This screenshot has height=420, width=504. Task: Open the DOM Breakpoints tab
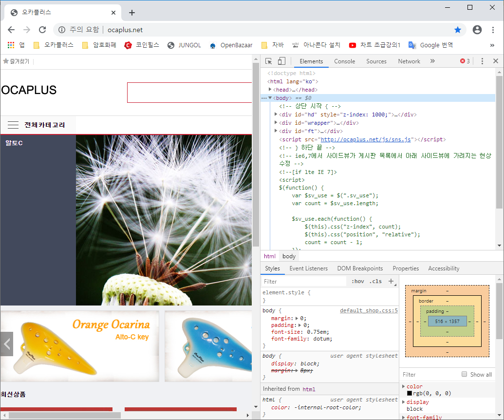click(360, 268)
